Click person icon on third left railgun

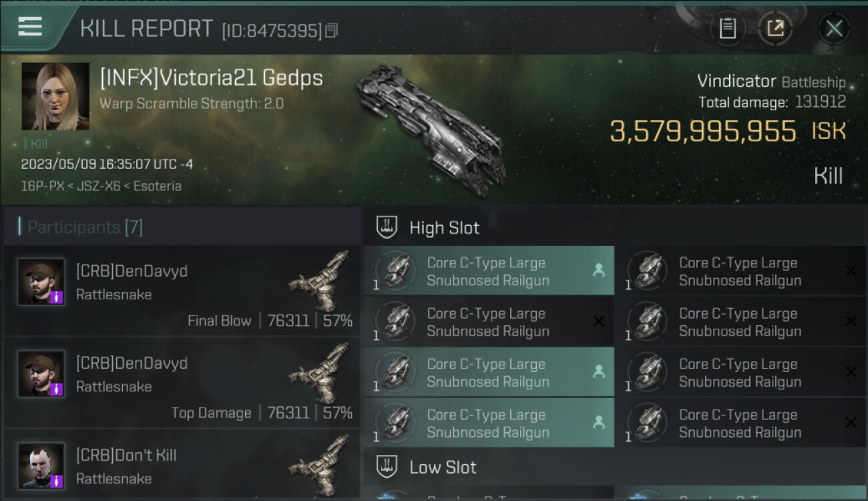click(x=599, y=372)
